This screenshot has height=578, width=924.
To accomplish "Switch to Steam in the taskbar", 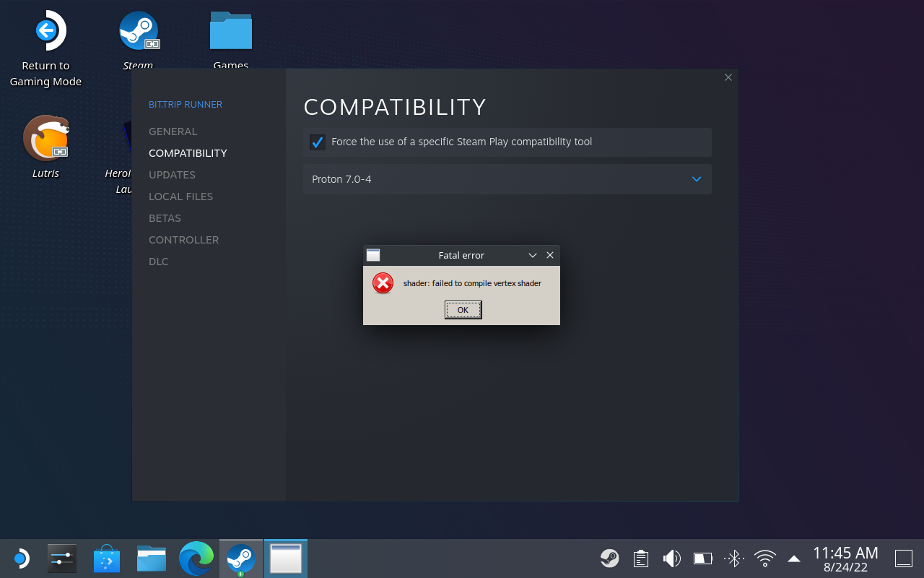I will click(x=241, y=558).
